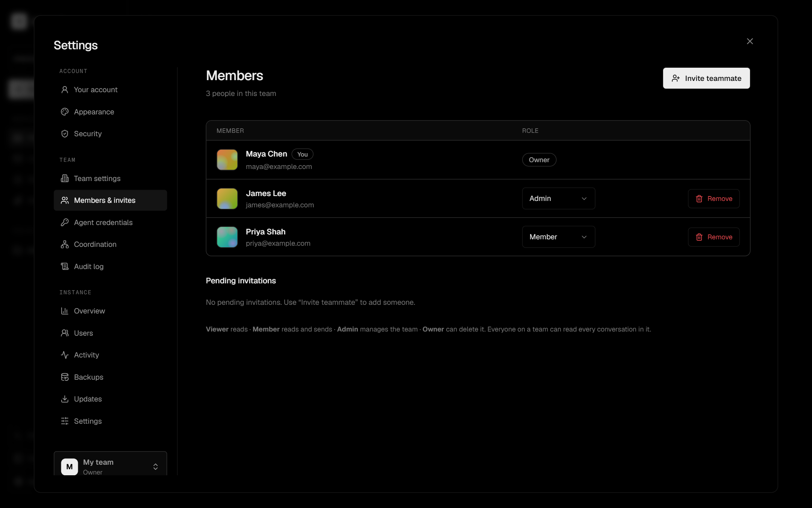This screenshot has width=812, height=508.
Task: Click the trash icon in Priya Shah's row
Action: 699,237
